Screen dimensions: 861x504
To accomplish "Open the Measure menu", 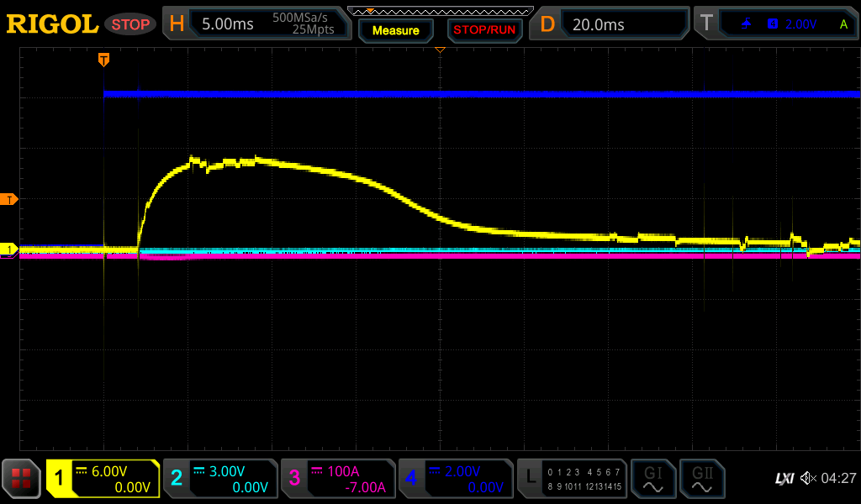I will 395,31.
